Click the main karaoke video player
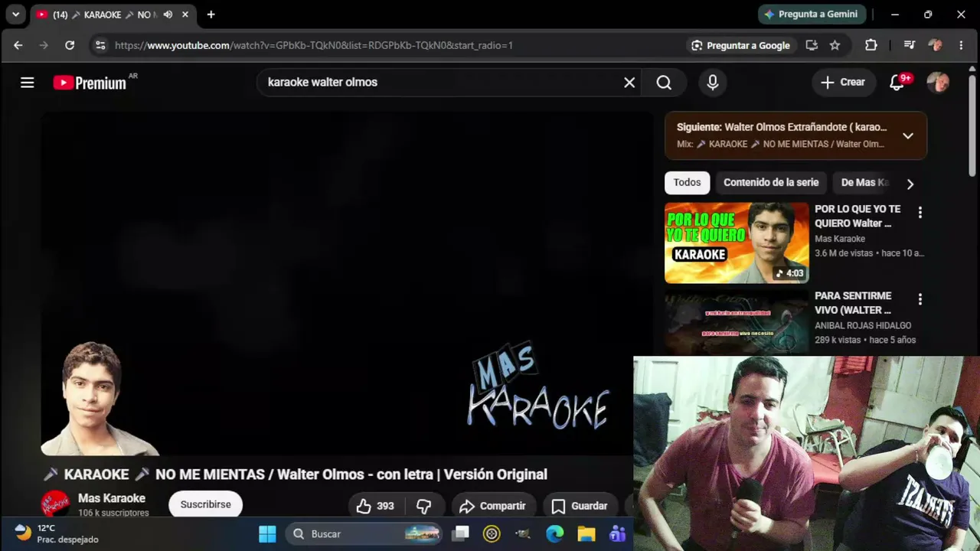980x551 pixels. [x=348, y=284]
